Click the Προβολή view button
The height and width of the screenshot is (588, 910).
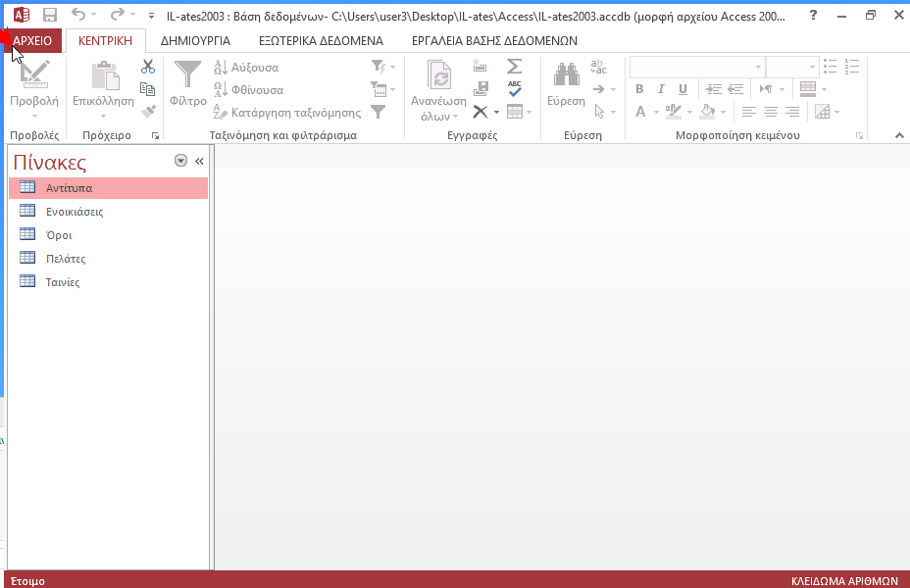click(x=34, y=90)
